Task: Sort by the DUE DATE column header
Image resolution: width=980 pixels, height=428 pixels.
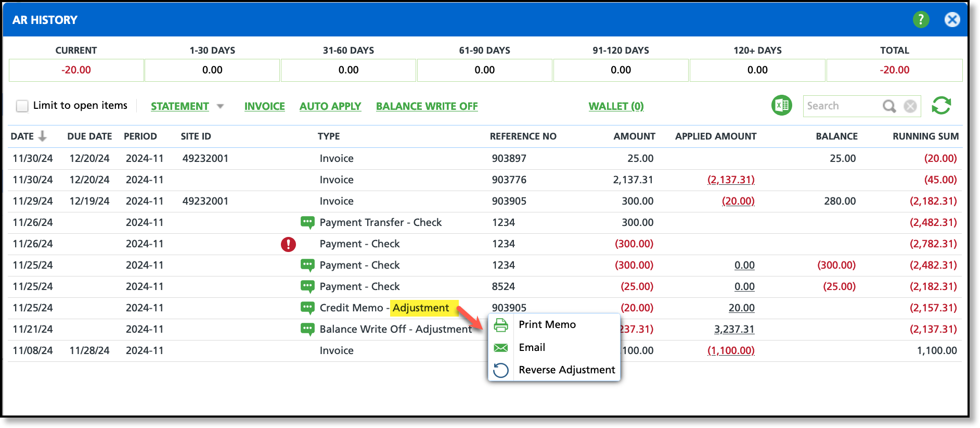Action: click(89, 136)
